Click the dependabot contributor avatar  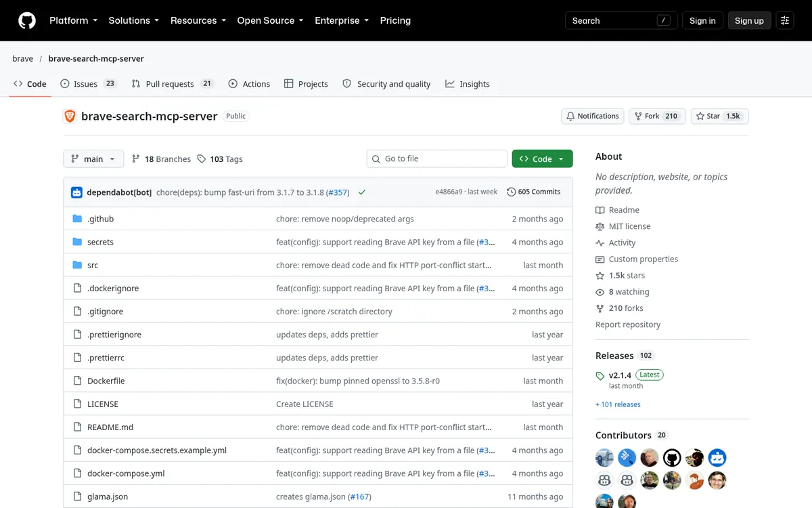(717, 458)
